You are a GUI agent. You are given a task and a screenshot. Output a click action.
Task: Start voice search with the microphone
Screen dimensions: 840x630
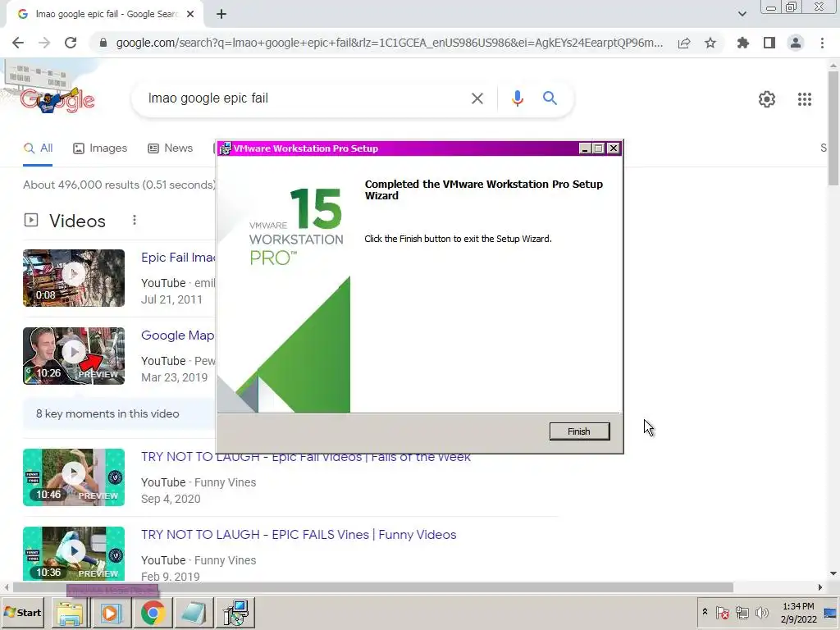click(x=517, y=98)
